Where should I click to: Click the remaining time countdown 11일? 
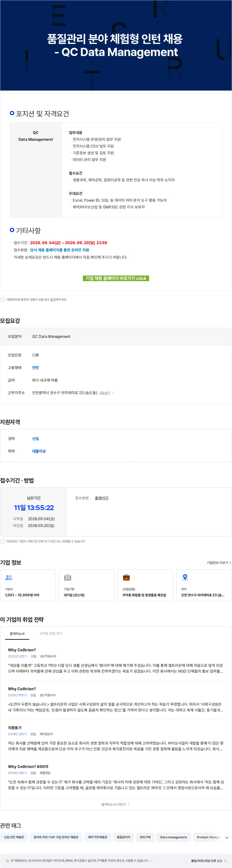point(34,507)
